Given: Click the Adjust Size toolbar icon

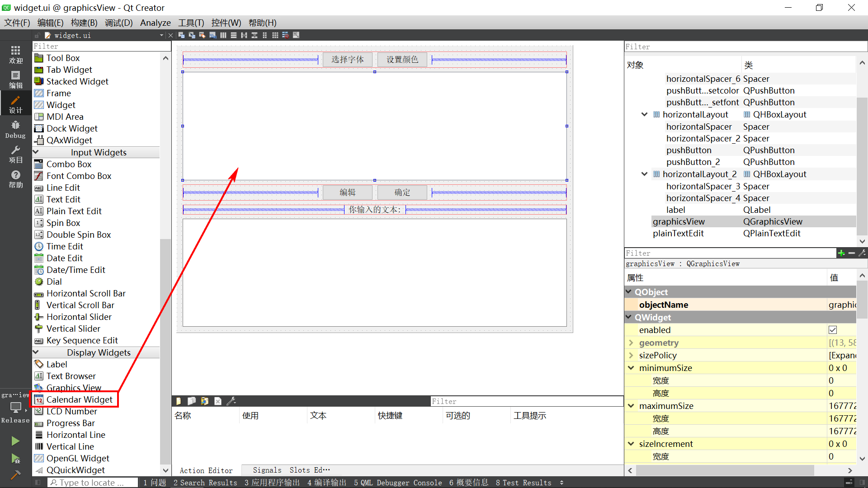Looking at the screenshot, I should pos(296,35).
